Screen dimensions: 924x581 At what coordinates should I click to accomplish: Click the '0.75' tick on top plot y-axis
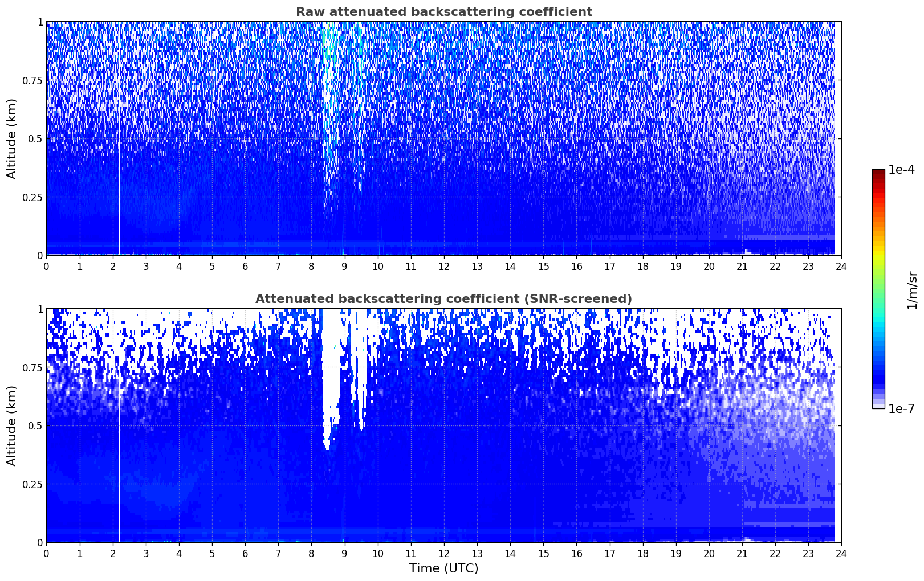32,80
